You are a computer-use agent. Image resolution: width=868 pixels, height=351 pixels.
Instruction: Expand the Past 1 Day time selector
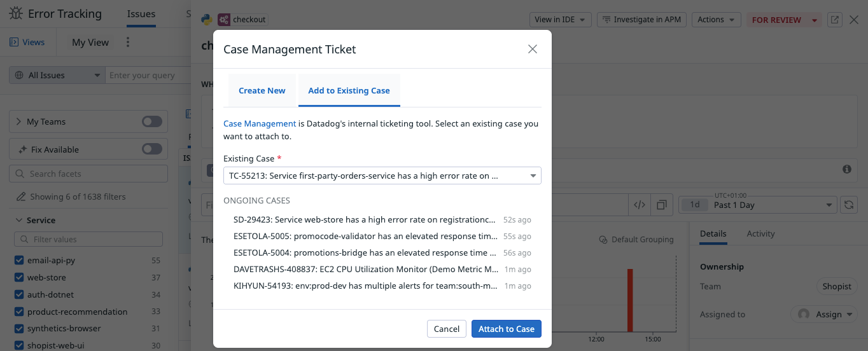(757, 205)
